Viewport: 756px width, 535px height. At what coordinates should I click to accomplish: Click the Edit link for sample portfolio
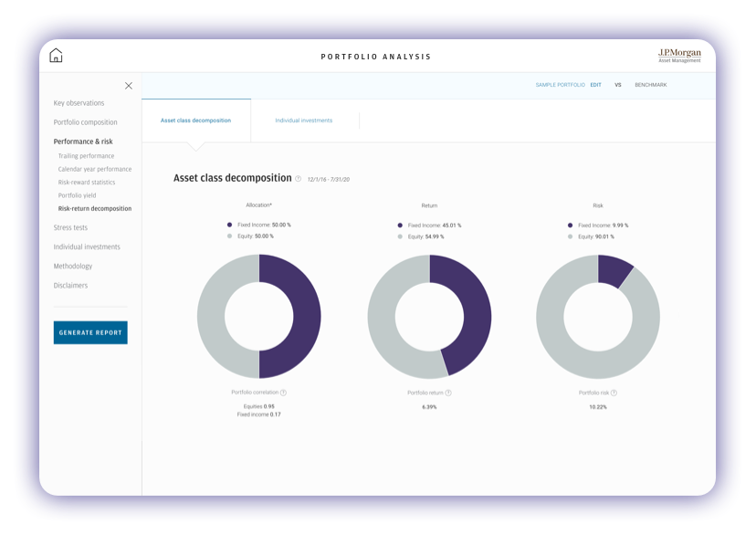point(595,85)
